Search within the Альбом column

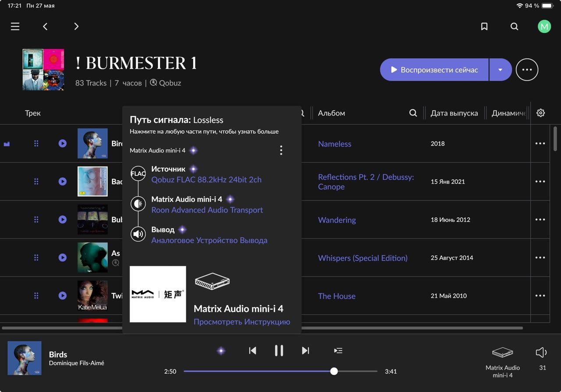[x=413, y=113]
